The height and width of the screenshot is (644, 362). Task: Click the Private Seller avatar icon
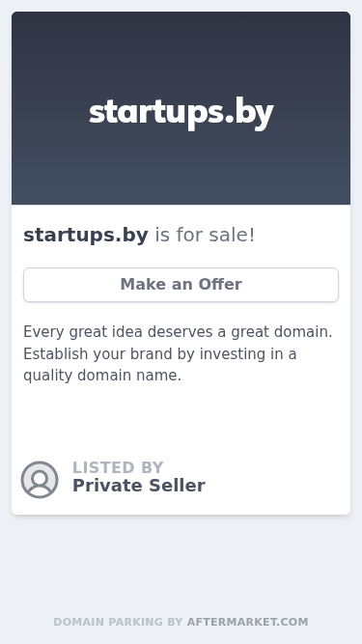pyautogui.click(x=40, y=480)
